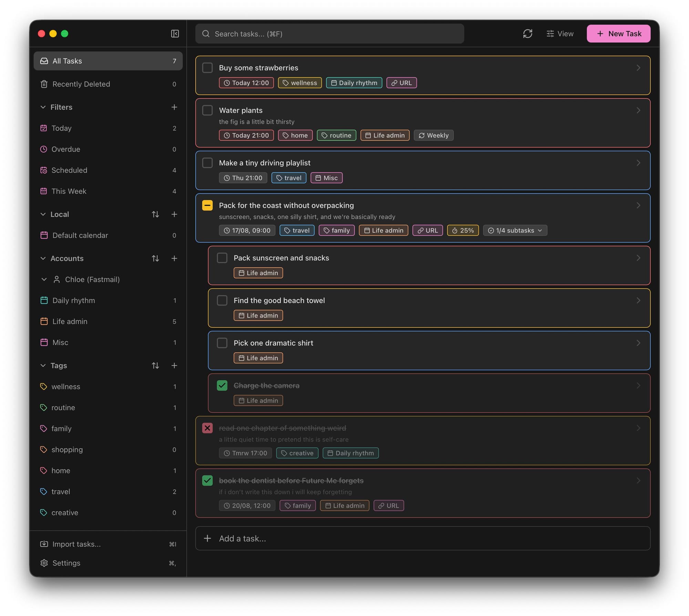Image resolution: width=689 pixels, height=616 pixels.
Task: Open the View options
Action: pos(560,33)
